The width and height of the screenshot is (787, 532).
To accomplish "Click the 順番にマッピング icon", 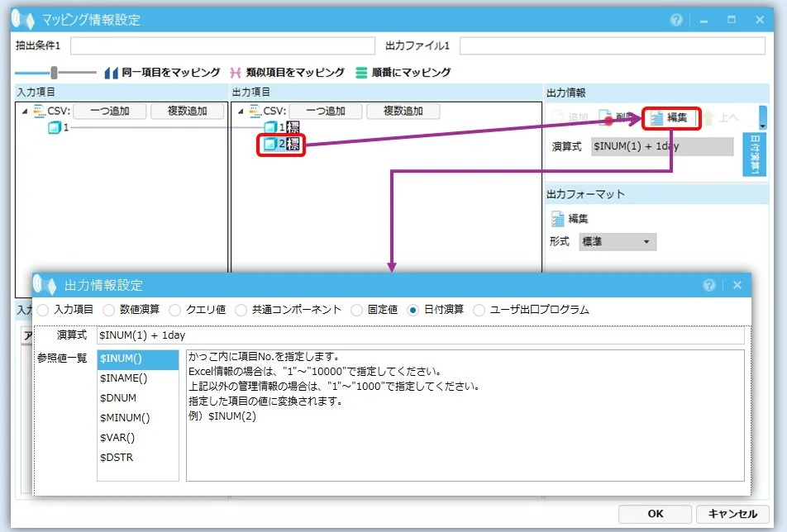I will (361, 73).
